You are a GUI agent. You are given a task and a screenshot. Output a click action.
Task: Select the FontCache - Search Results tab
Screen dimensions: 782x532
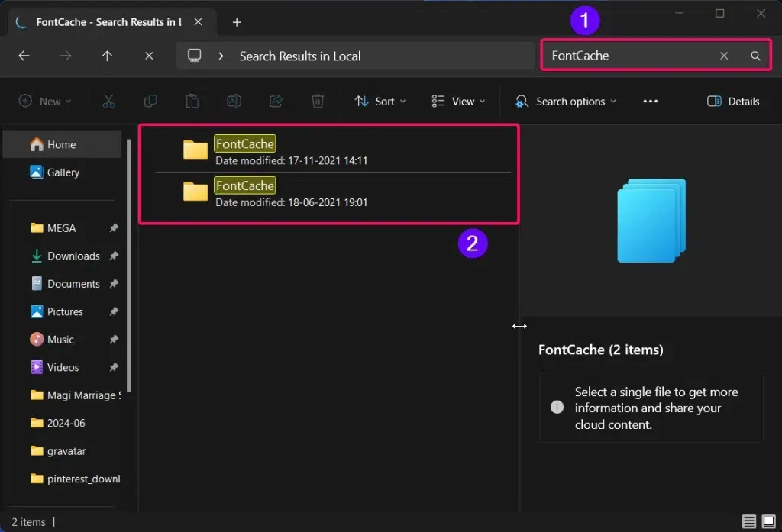point(108,22)
